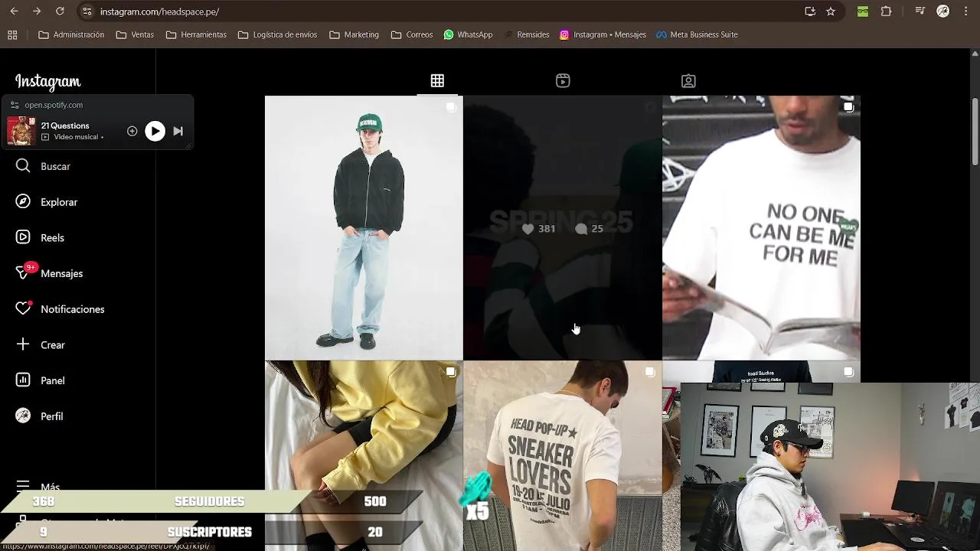
Task: Click the 381 likes count on hovered post
Action: (x=539, y=229)
